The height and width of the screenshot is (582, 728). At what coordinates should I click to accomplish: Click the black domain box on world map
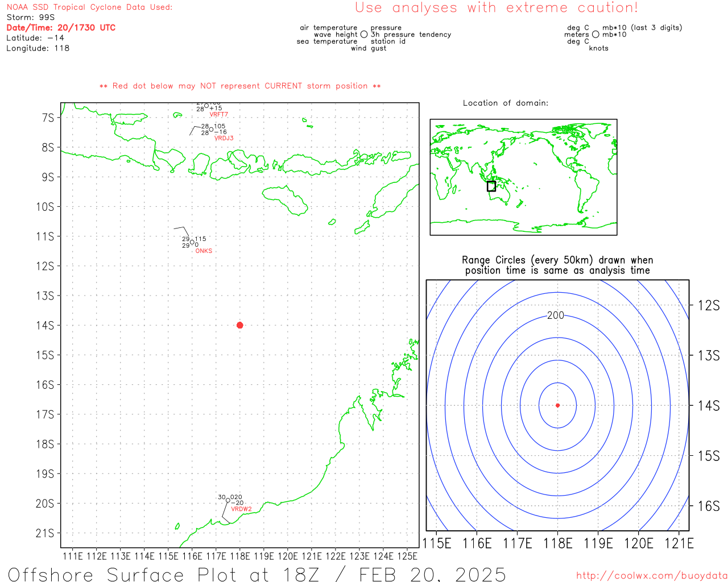[x=491, y=186]
